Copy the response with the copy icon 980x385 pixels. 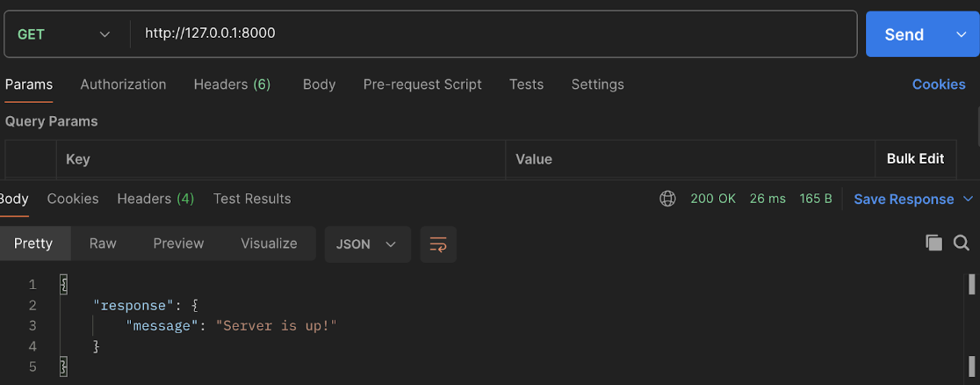[x=933, y=243]
